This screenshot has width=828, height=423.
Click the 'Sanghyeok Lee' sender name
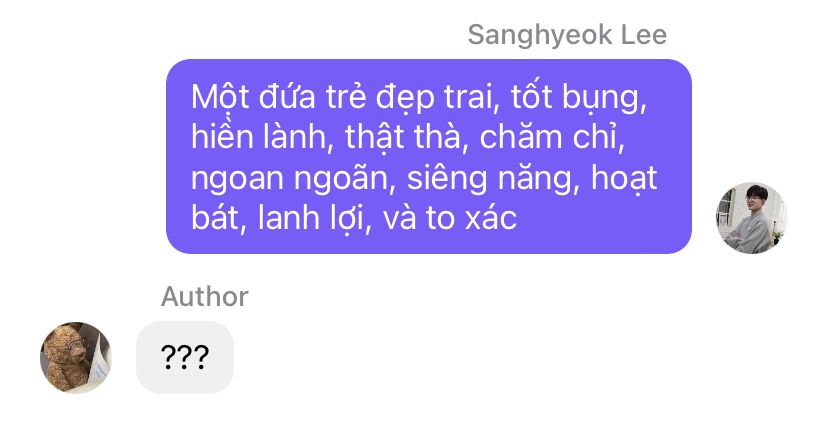click(x=567, y=35)
